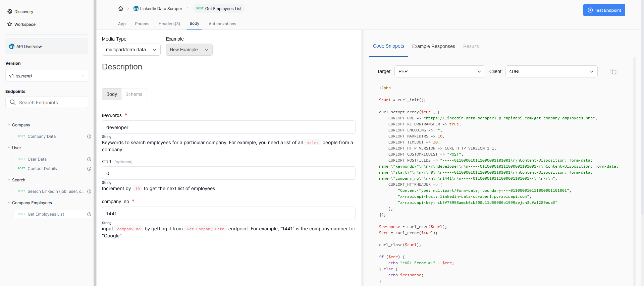
Task: Switch to the Params tab
Action: pos(142,24)
